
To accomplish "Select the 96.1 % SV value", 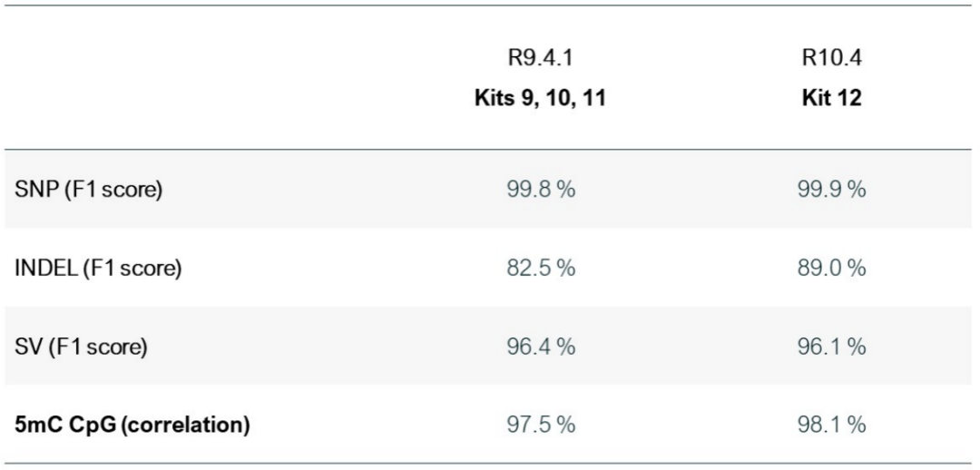I will coord(832,347).
